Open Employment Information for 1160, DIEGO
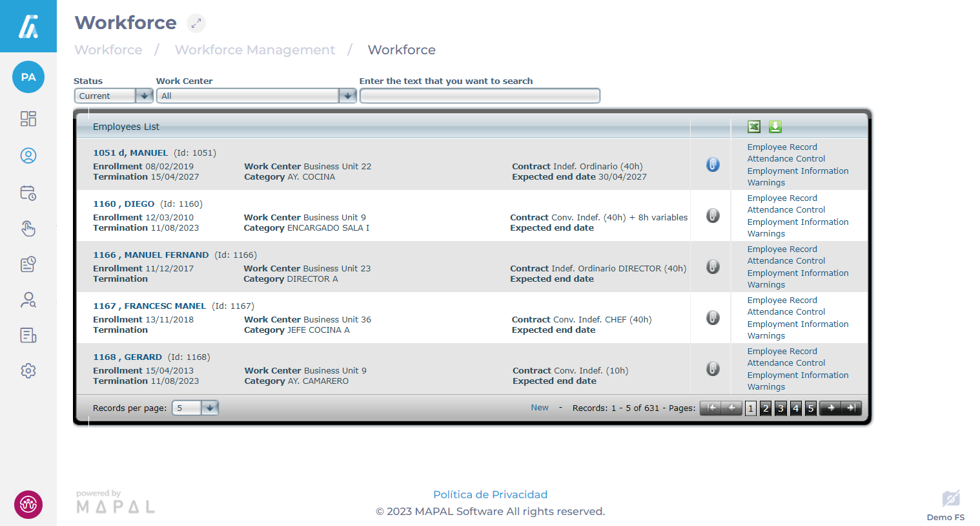The height and width of the screenshot is (526, 980). coord(798,222)
